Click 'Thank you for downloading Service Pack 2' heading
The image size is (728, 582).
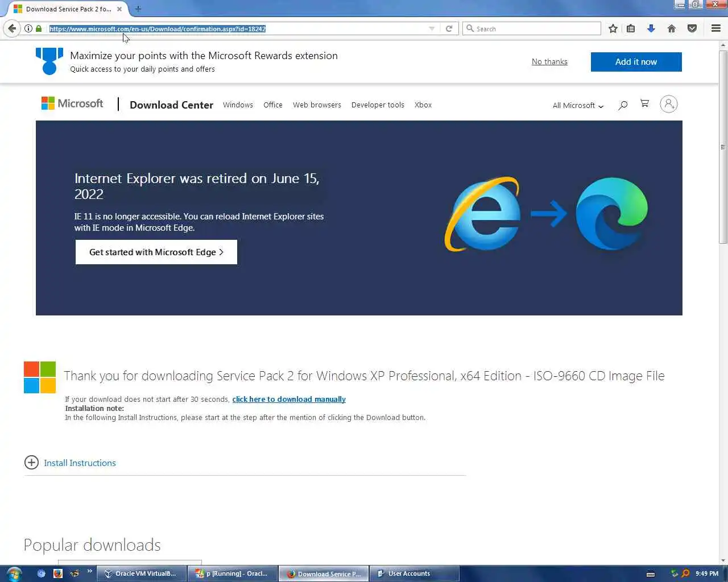coord(364,376)
